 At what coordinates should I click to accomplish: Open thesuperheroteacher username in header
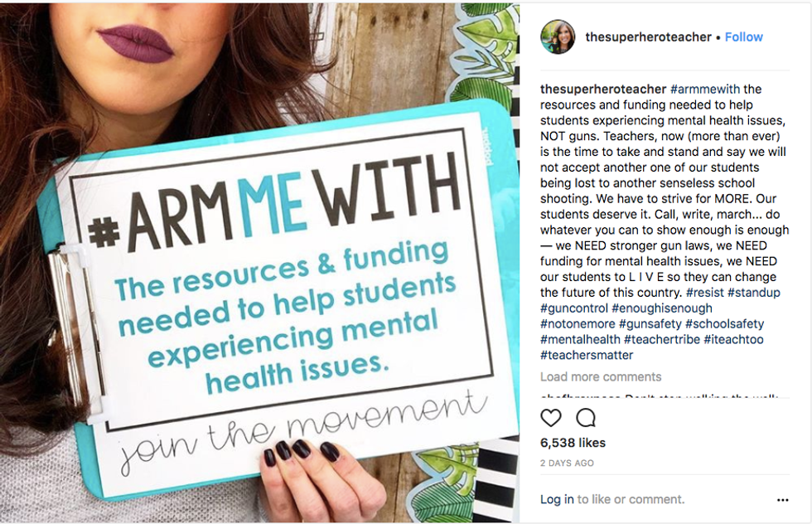[x=648, y=36]
